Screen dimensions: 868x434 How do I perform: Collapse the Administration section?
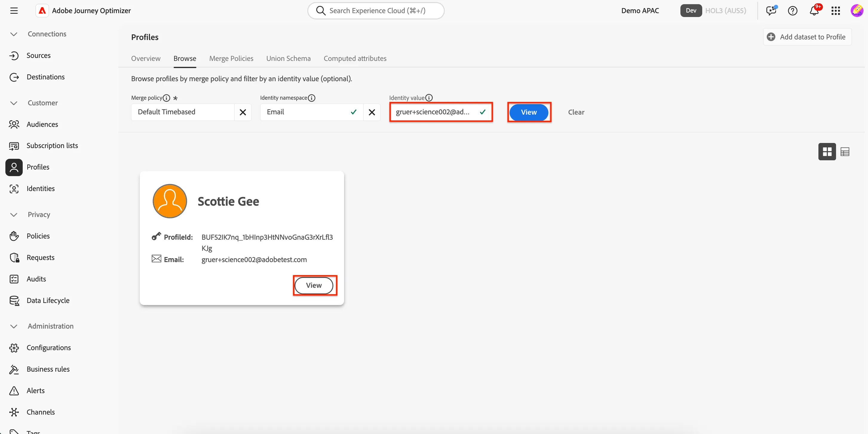pos(14,326)
